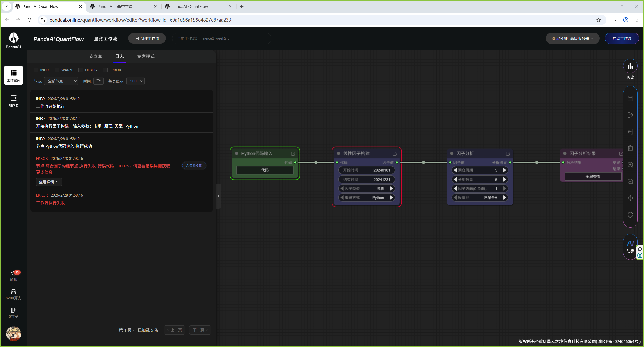Click 代码 button in Python代码输入 node
The height and width of the screenshot is (347, 644).
(x=265, y=170)
